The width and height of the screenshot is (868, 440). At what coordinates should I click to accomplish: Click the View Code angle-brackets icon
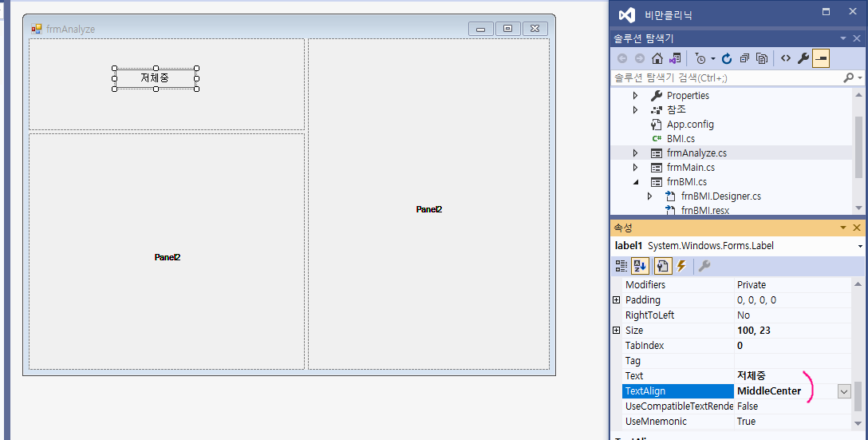786,58
